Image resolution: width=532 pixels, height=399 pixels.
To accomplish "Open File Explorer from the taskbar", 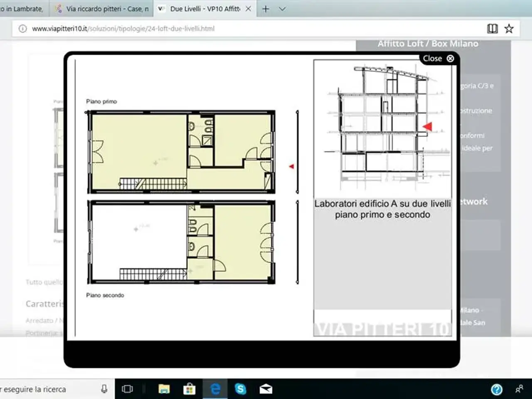I will click(x=164, y=389).
